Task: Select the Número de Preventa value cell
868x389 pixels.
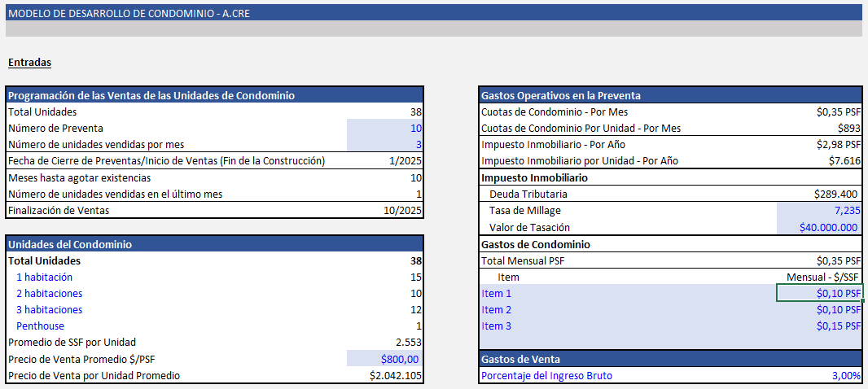Action: [384, 128]
